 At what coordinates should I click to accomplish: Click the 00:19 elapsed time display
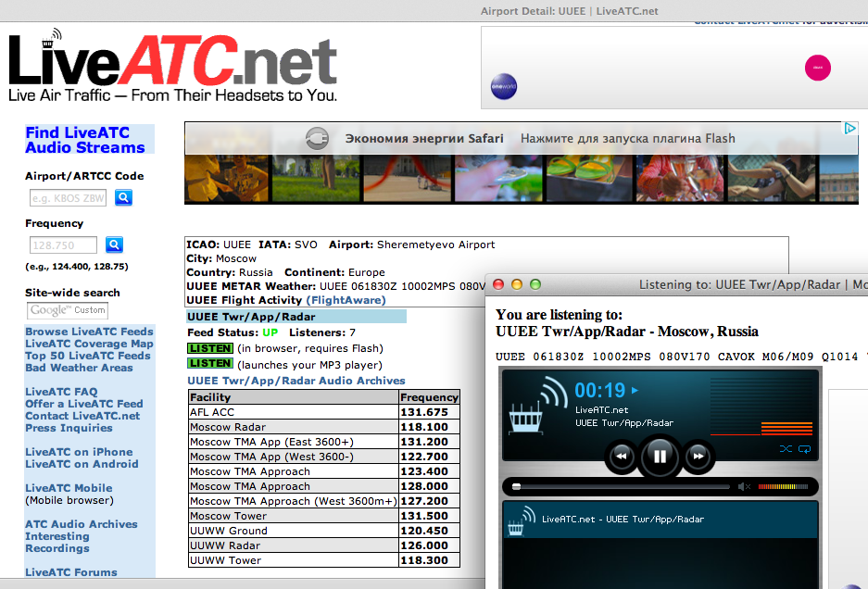click(x=599, y=390)
